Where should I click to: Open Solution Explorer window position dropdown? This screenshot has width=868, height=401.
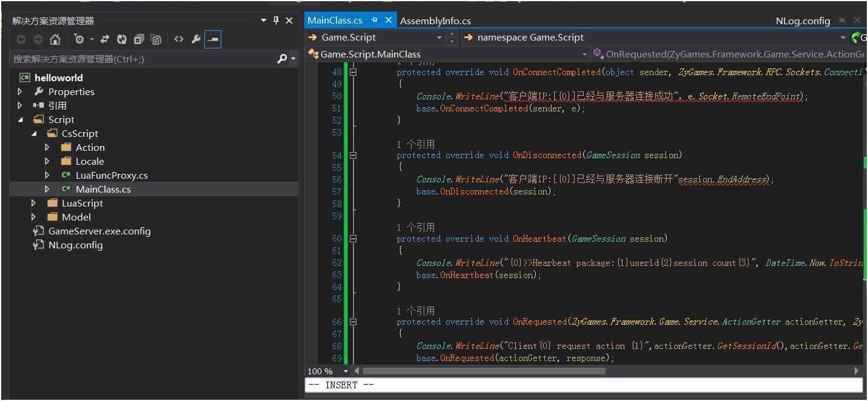[264, 21]
